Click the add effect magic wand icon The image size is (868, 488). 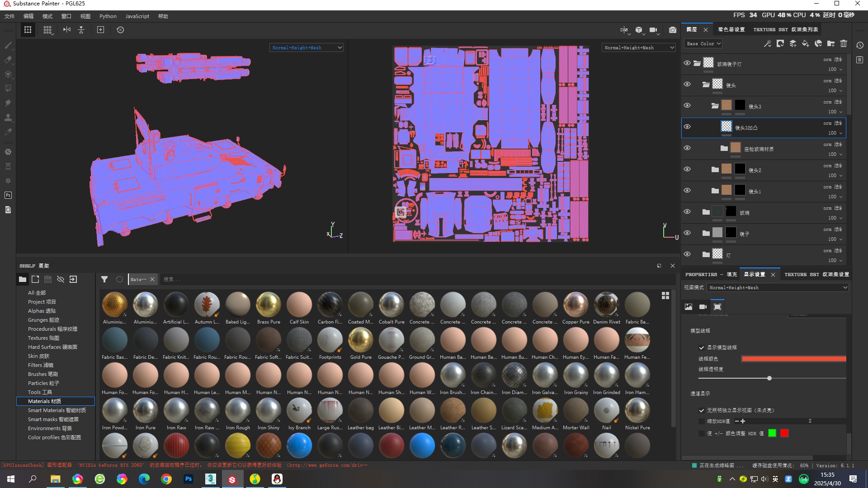coord(767,44)
